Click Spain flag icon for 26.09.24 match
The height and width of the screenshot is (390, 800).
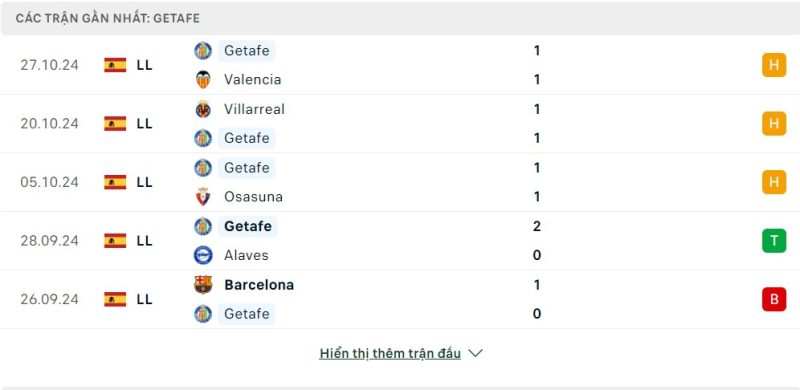[x=115, y=299]
